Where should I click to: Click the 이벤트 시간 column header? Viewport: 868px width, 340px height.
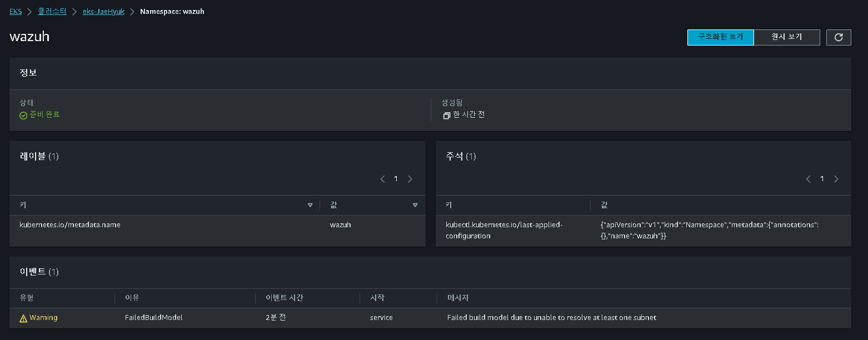click(x=285, y=298)
